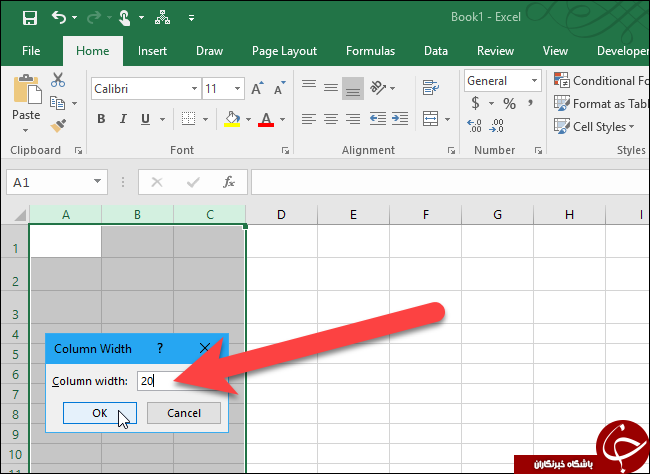Click Cancel in Column Width dialog
This screenshot has width=650, height=474.
click(x=184, y=413)
